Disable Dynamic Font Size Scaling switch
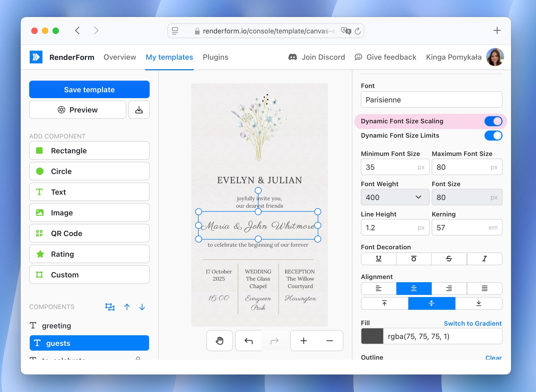This screenshot has height=392, width=536. click(x=493, y=121)
